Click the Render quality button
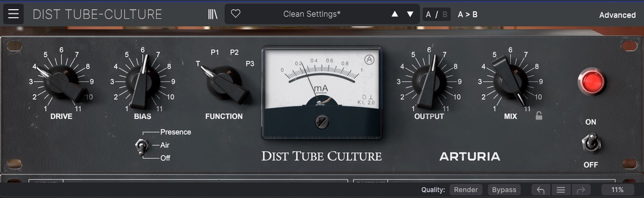 (x=466, y=190)
